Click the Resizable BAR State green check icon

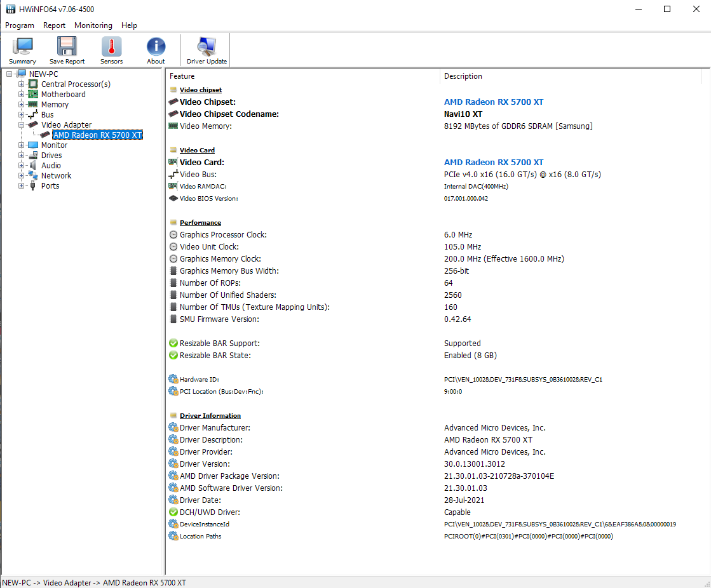click(173, 356)
